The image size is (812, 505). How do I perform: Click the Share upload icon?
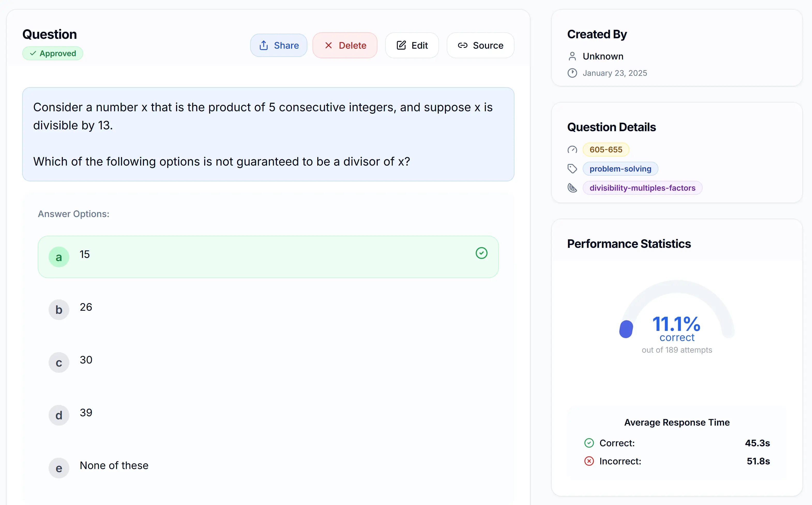pos(264,45)
